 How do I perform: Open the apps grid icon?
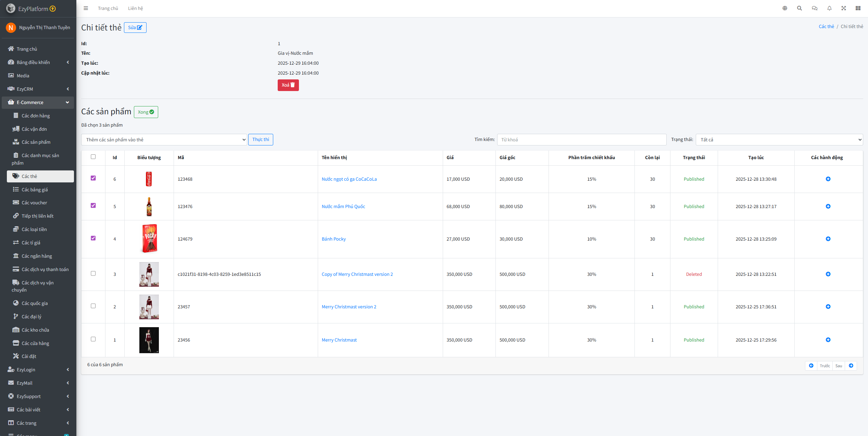coord(858,8)
